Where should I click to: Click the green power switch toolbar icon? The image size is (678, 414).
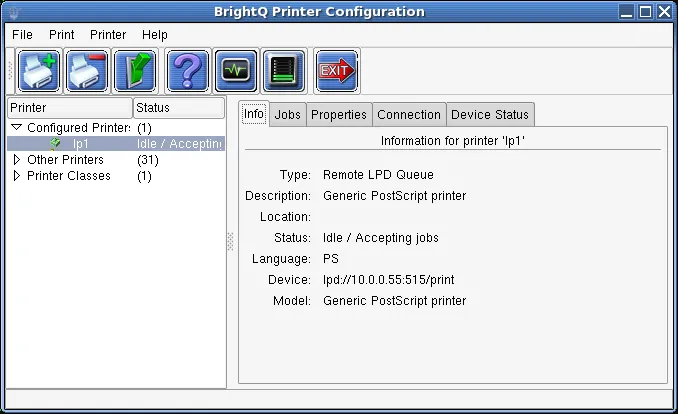pos(135,71)
